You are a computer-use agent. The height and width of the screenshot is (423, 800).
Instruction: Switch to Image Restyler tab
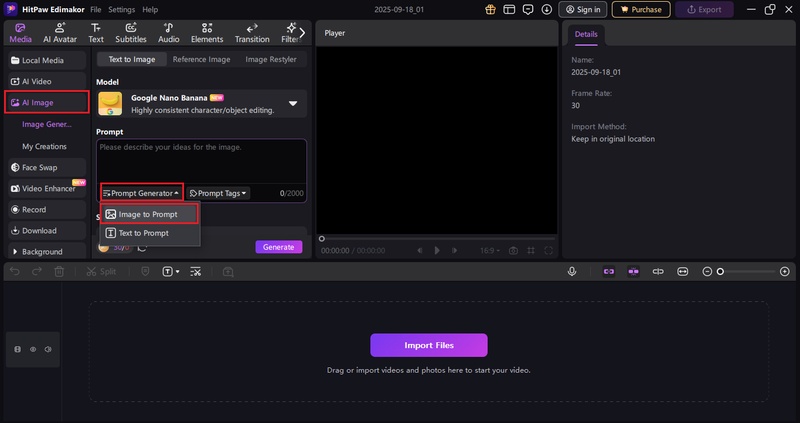271,59
